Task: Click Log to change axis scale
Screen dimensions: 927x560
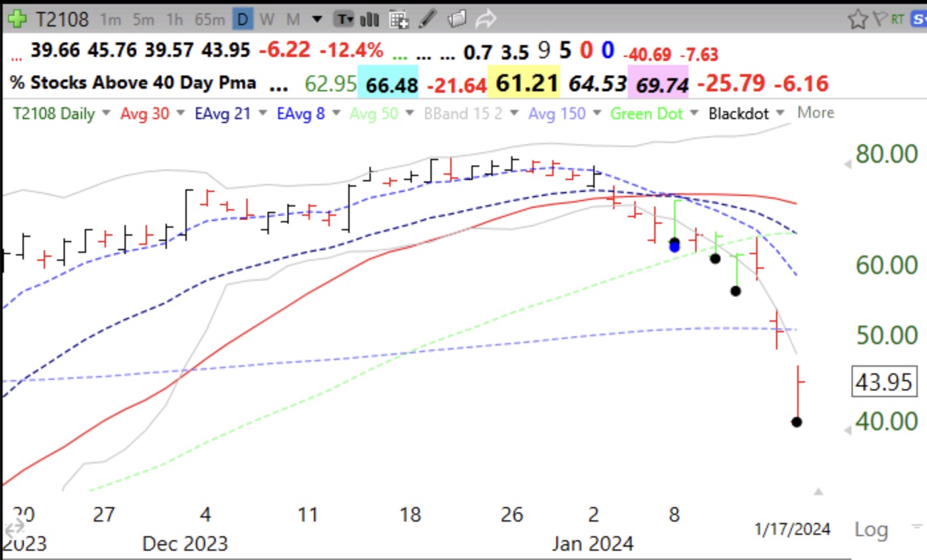Action: point(871,530)
